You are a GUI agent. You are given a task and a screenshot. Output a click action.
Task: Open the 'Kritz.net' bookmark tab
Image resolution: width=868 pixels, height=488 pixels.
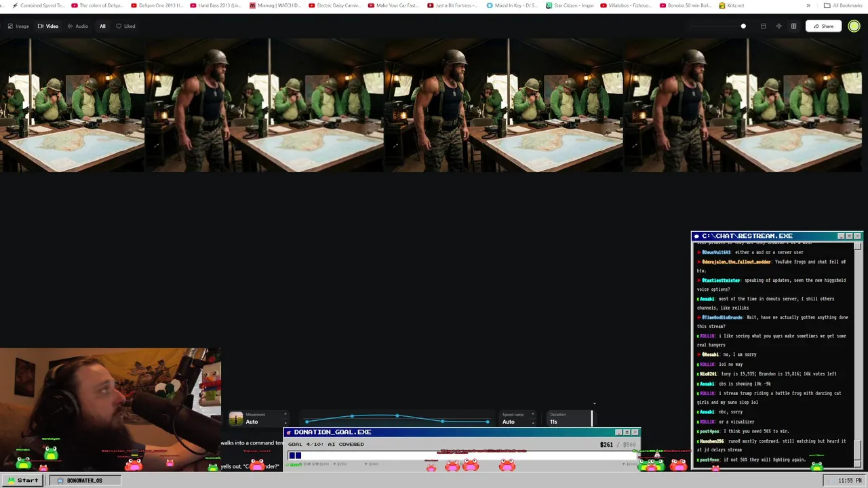[x=732, y=5]
